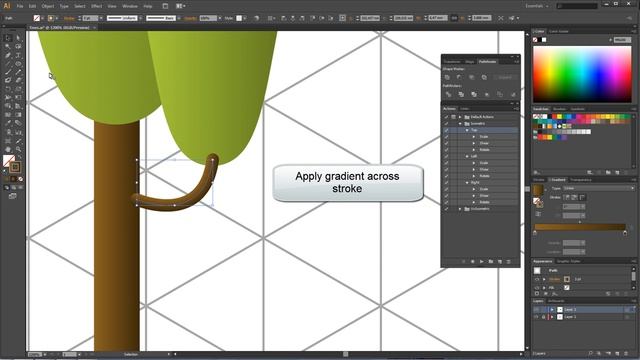Toggle visibility of Layer 1
The height and width of the screenshot is (360, 640).
tap(536, 317)
